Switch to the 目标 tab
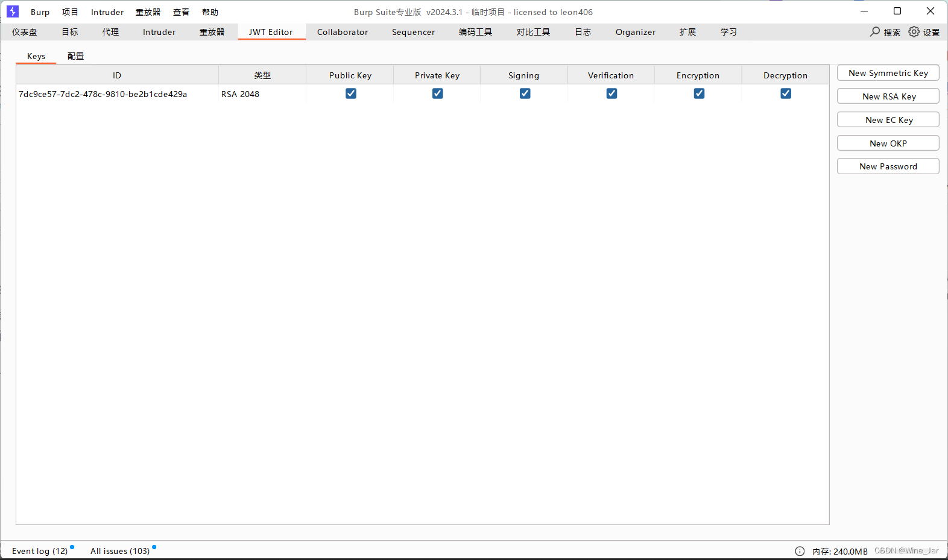Viewport: 948px width, 560px height. pyautogui.click(x=70, y=32)
